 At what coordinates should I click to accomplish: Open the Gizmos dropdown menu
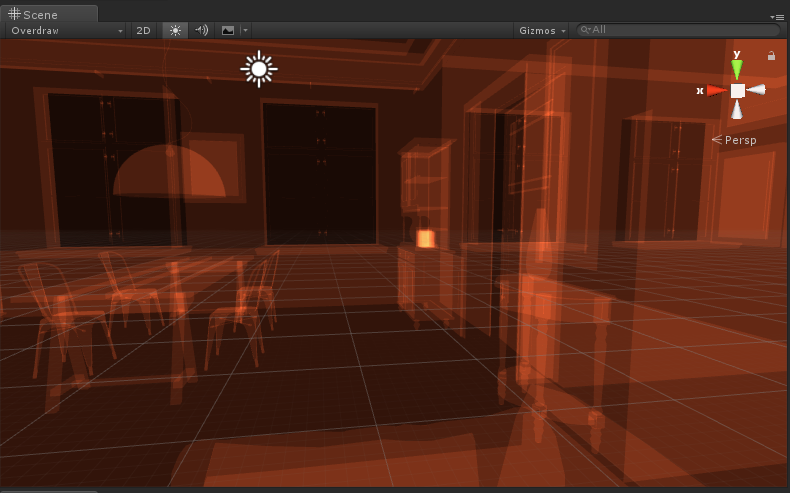pyautogui.click(x=542, y=31)
